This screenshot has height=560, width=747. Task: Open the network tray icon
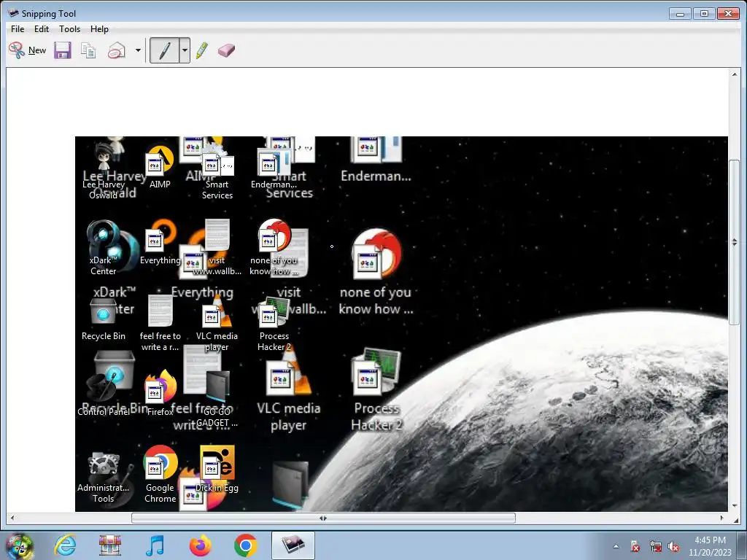click(x=655, y=546)
